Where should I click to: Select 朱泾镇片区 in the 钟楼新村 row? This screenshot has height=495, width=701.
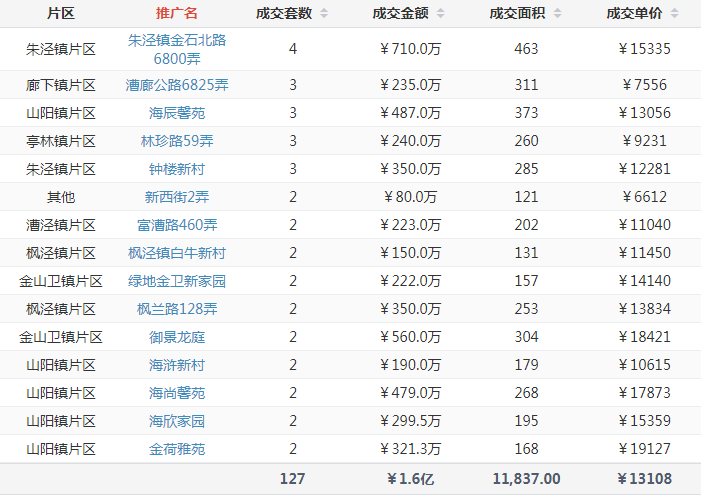click(61, 169)
